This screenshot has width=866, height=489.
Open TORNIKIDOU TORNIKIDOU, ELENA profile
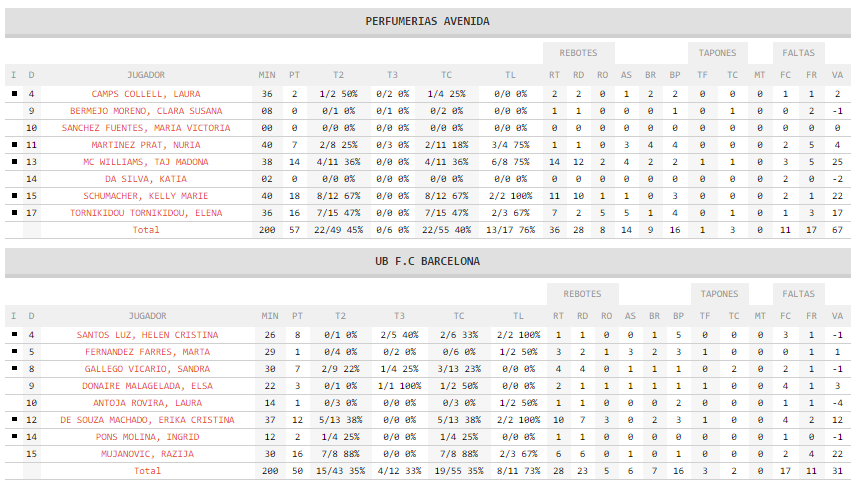(146, 213)
